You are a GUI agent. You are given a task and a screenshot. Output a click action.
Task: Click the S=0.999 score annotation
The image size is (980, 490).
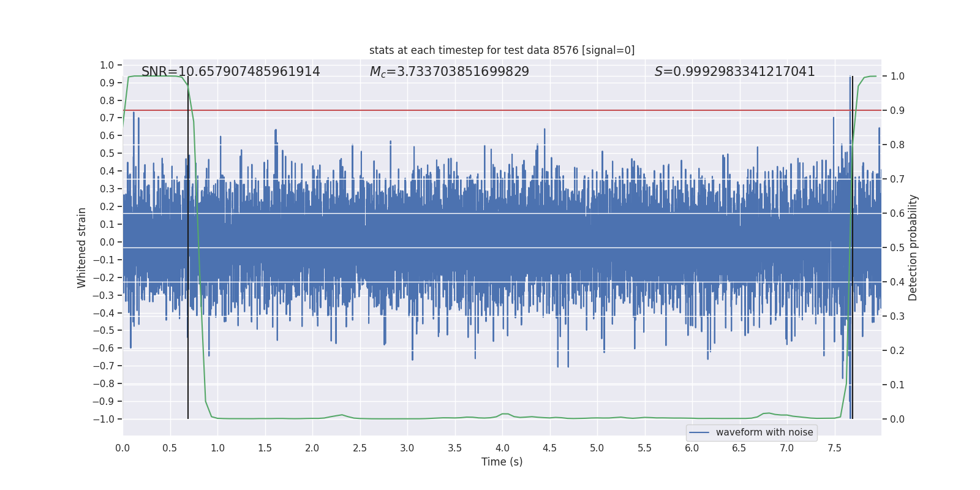tap(735, 72)
